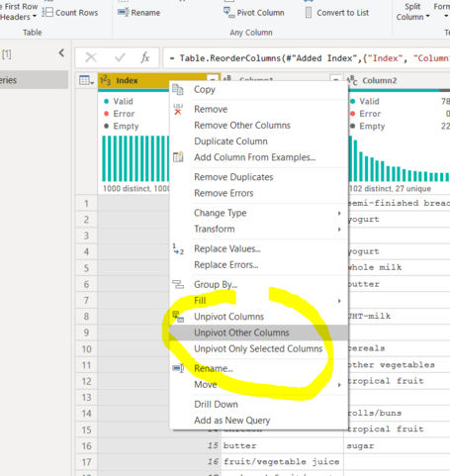Click the Column2 distribution chart
The width and height of the screenshot is (450, 476).
click(399, 158)
